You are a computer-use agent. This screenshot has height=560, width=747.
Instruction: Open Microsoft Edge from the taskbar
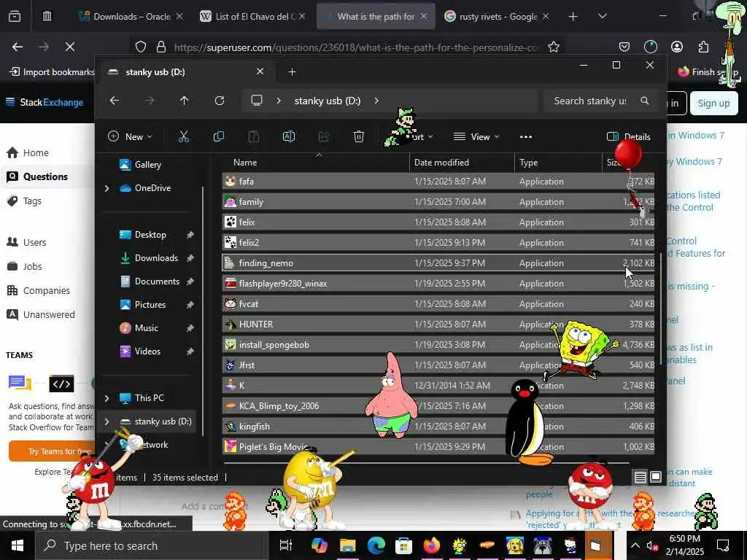point(376,545)
